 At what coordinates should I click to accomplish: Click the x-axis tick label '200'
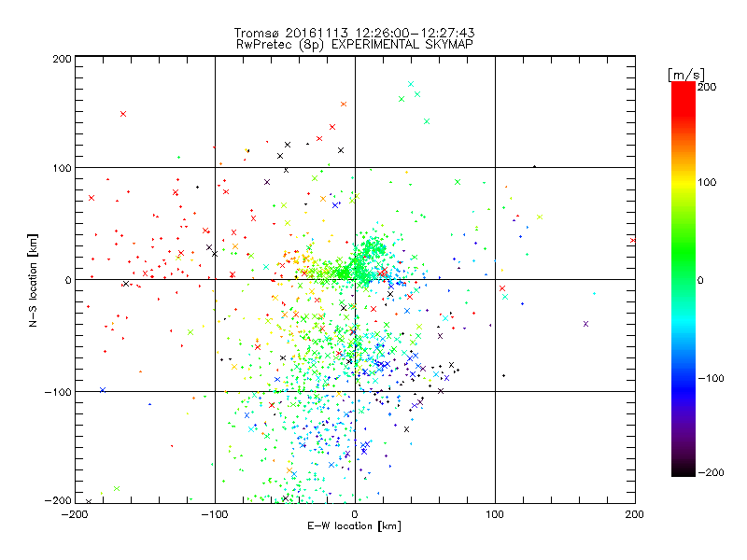coord(635,515)
